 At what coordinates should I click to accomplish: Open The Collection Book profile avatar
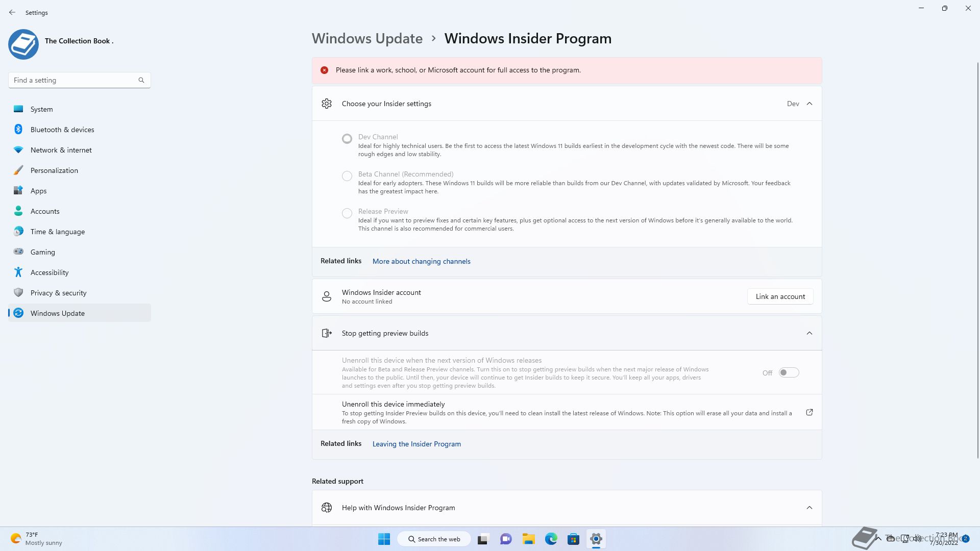[x=23, y=44]
